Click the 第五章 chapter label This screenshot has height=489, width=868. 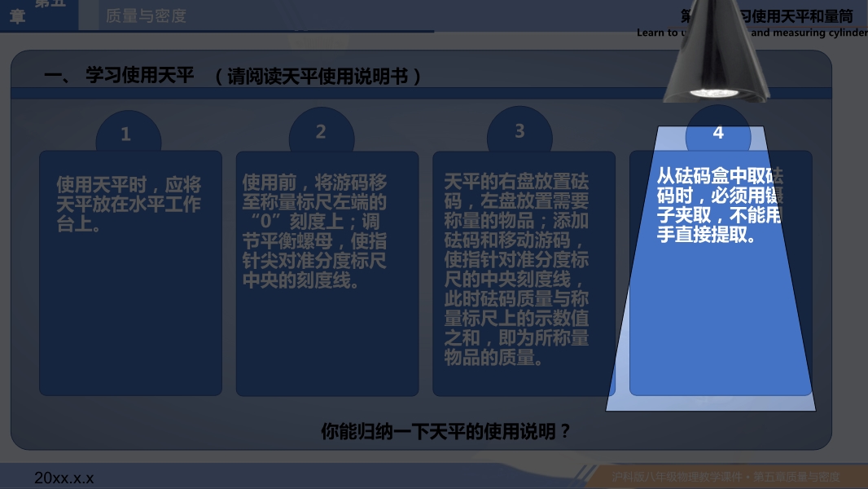point(38,11)
